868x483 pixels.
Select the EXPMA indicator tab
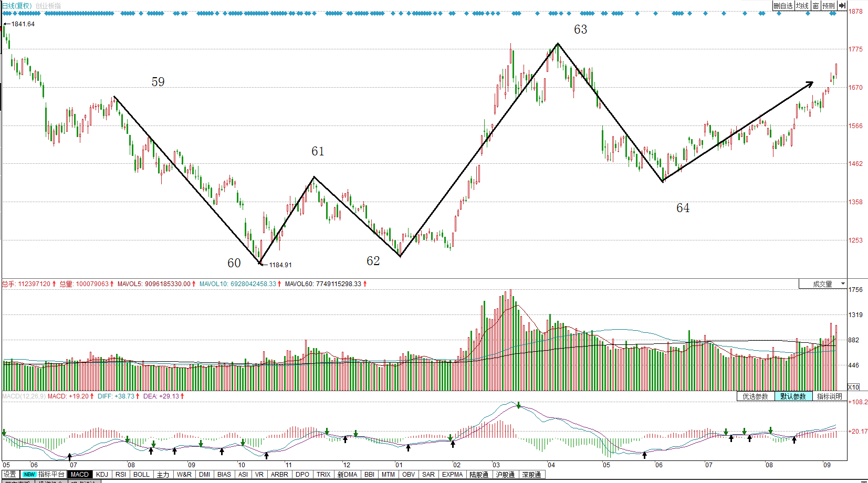[452, 474]
